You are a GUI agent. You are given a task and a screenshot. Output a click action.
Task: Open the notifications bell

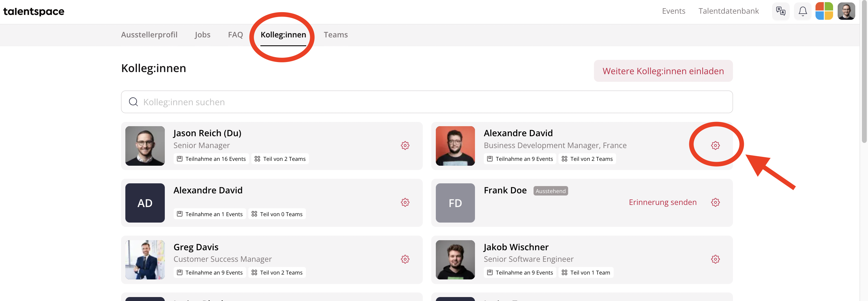[803, 11]
